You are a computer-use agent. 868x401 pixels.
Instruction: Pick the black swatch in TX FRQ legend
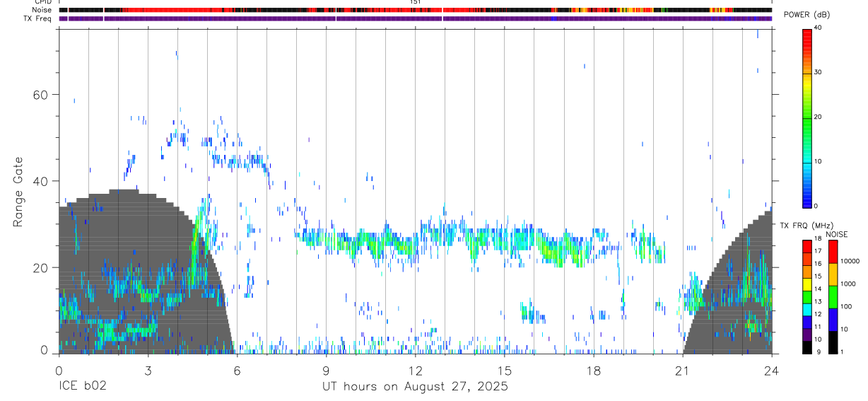point(807,347)
